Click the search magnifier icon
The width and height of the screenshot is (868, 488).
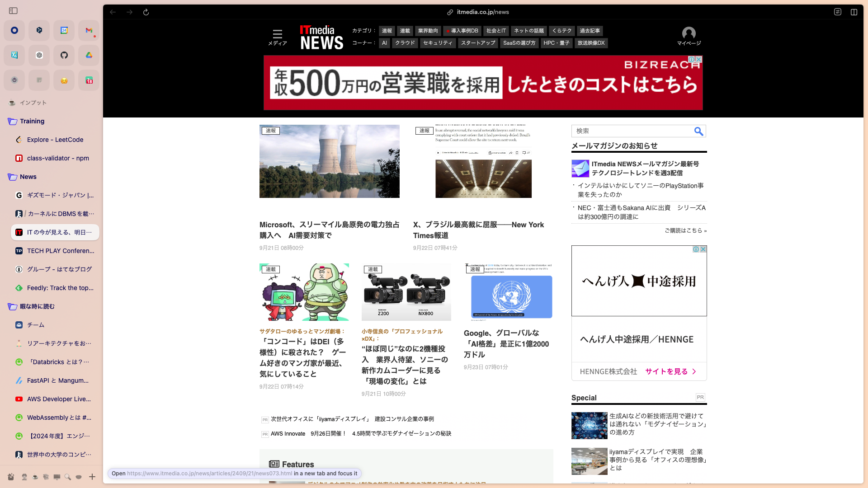[x=698, y=131]
